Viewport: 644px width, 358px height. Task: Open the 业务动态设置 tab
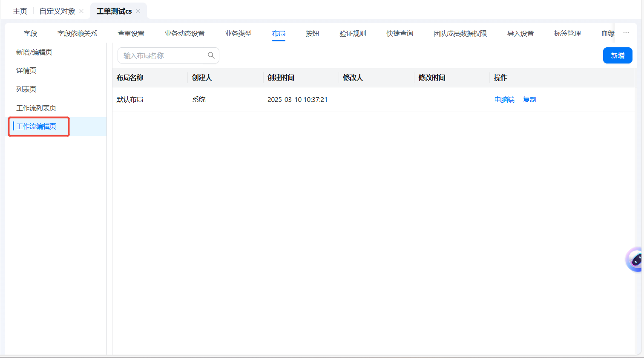pyautogui.click(x=184, y=33)
